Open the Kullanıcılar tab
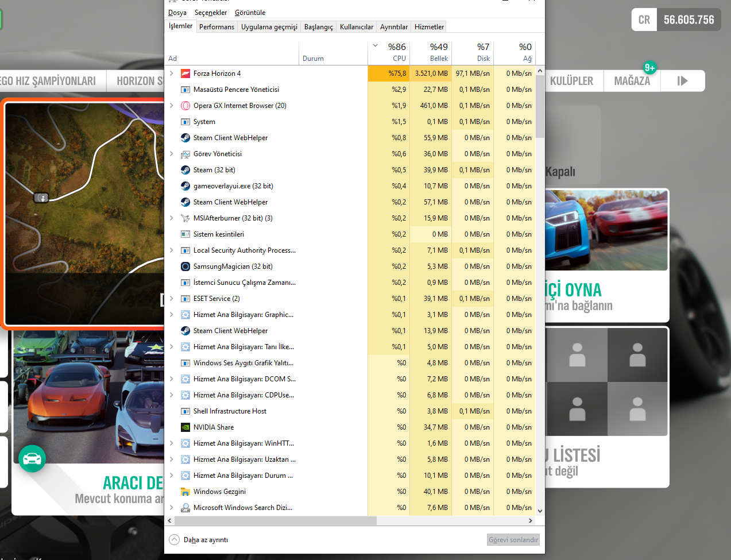 (x=357, y=27)
